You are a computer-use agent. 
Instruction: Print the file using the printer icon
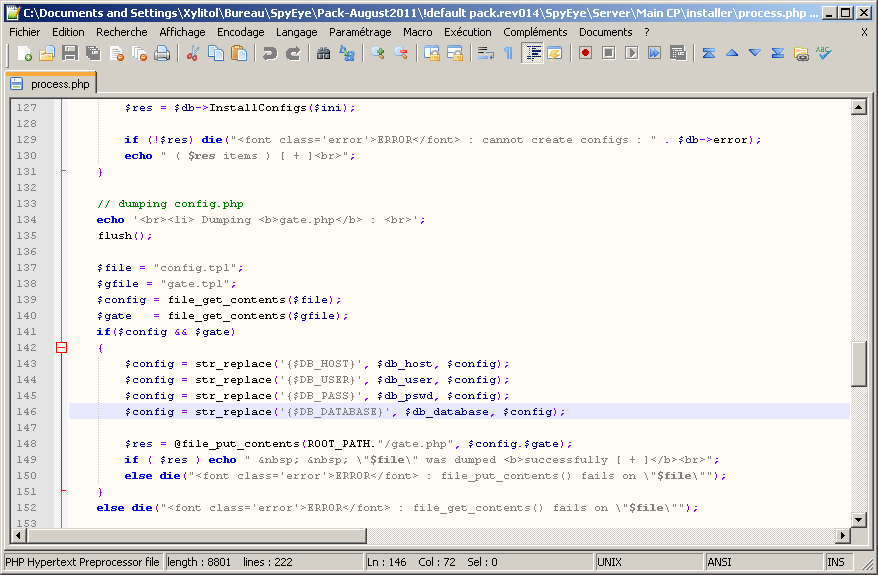[162, 54]
